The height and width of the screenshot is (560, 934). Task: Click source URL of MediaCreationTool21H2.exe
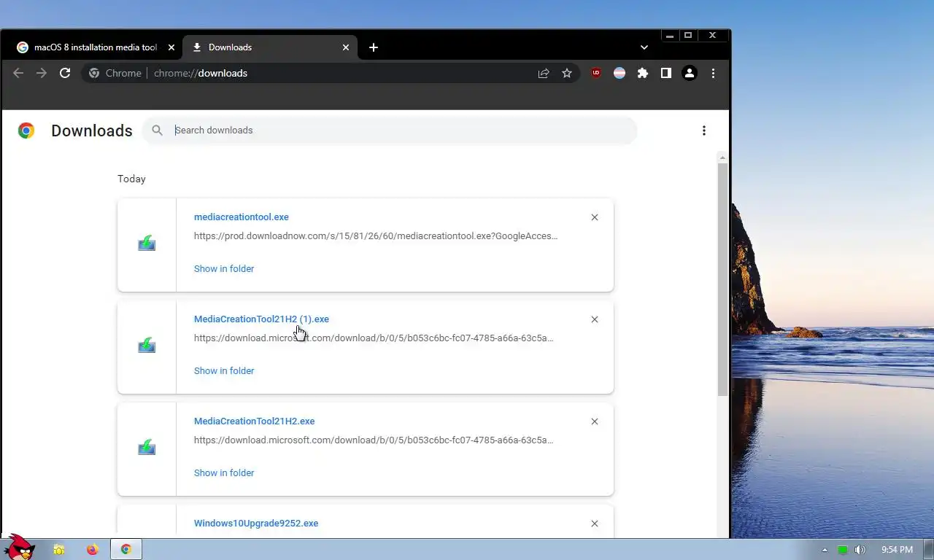374,440
